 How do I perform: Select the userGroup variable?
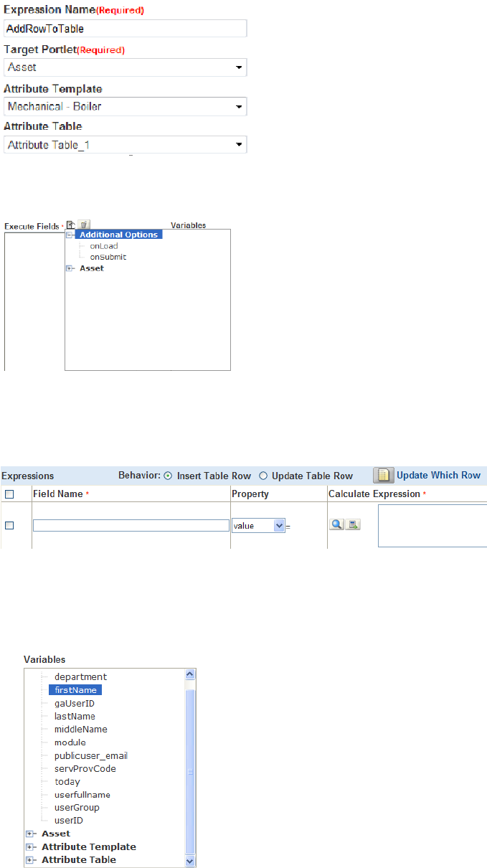(x=77, y=808)
